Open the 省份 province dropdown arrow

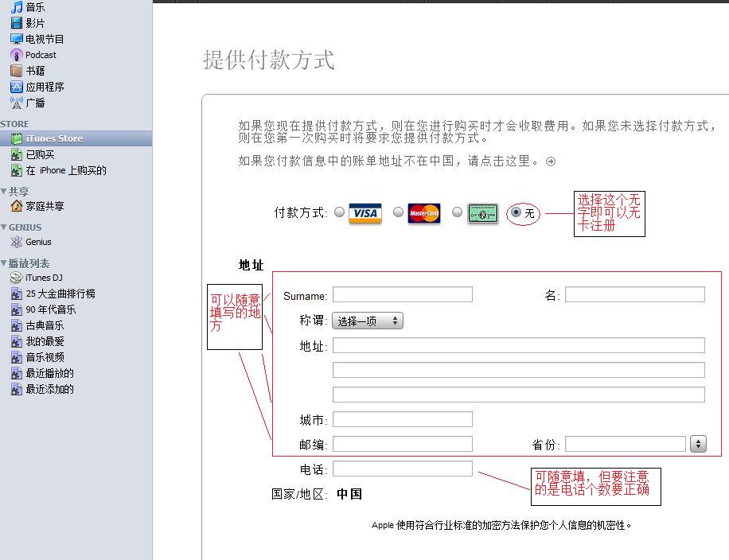[x=698, y=444]
